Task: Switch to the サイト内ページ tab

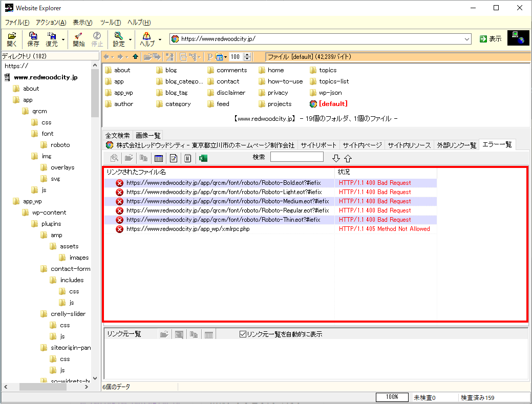Action: click(x=362, y=145)
